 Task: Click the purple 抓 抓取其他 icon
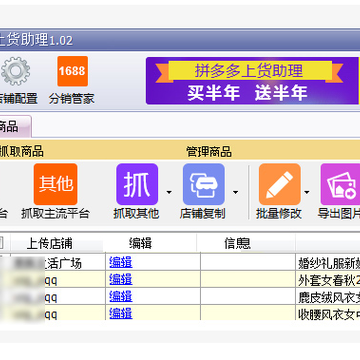(137, 184)
